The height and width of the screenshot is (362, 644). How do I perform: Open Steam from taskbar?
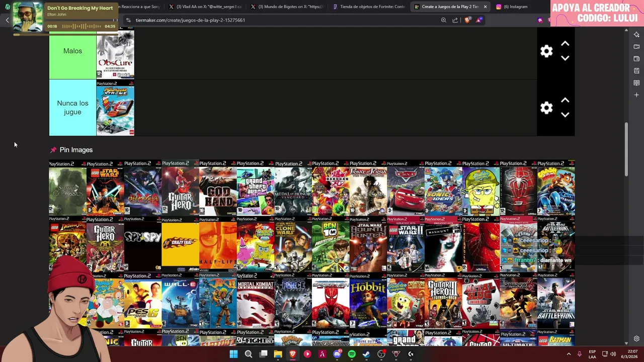tap(366, 354)
